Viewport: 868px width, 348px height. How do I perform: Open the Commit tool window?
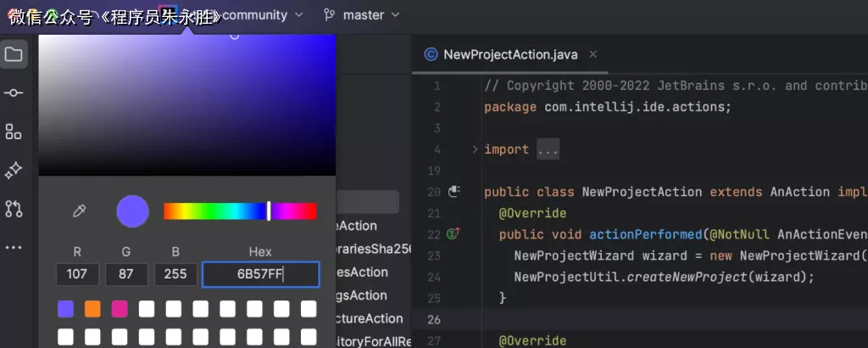(x=14, y=93)
